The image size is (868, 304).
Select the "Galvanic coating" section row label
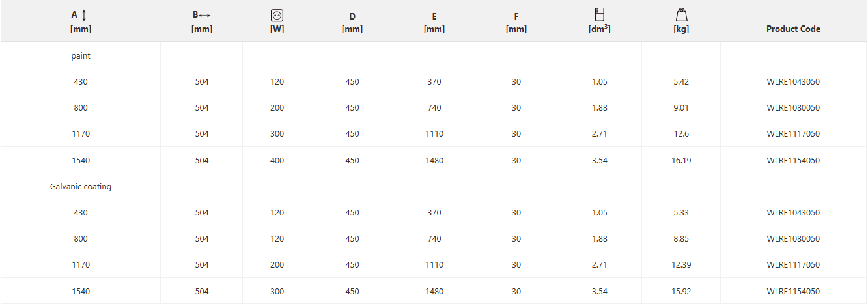[81, 187]
